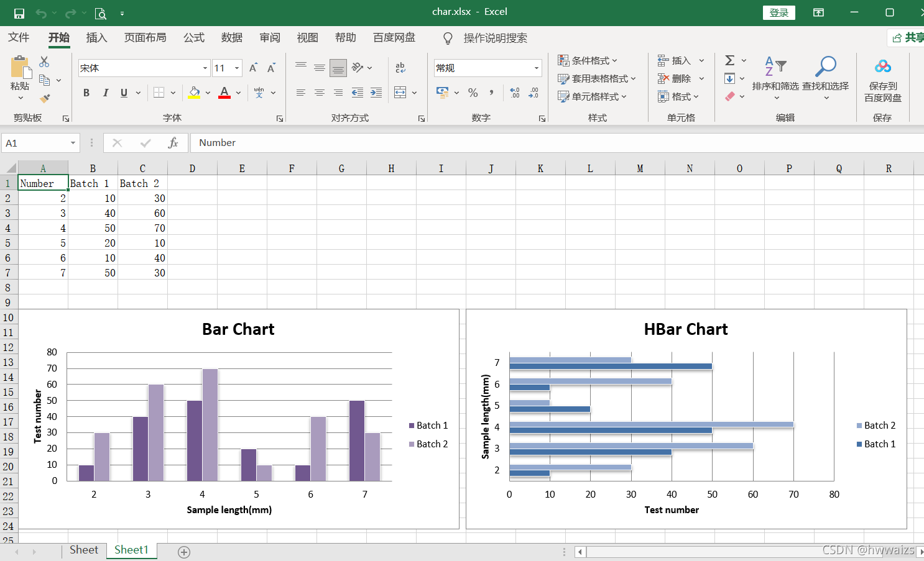Open the font name dropdown
The image size is (924, 561).
pyautogui.click(x=205, y=68)
